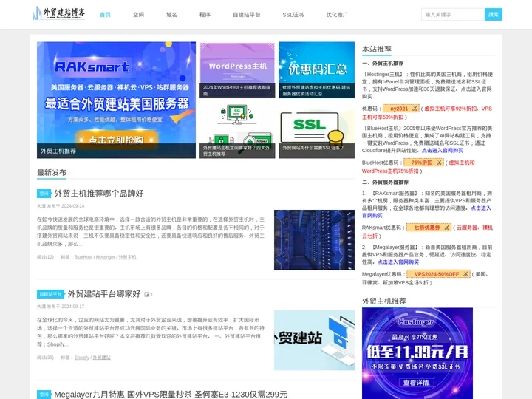The height and width of the screenshot is (399, 532).
Task: Copy the ny2021 coupon code
Action: [x=401, y=109]
